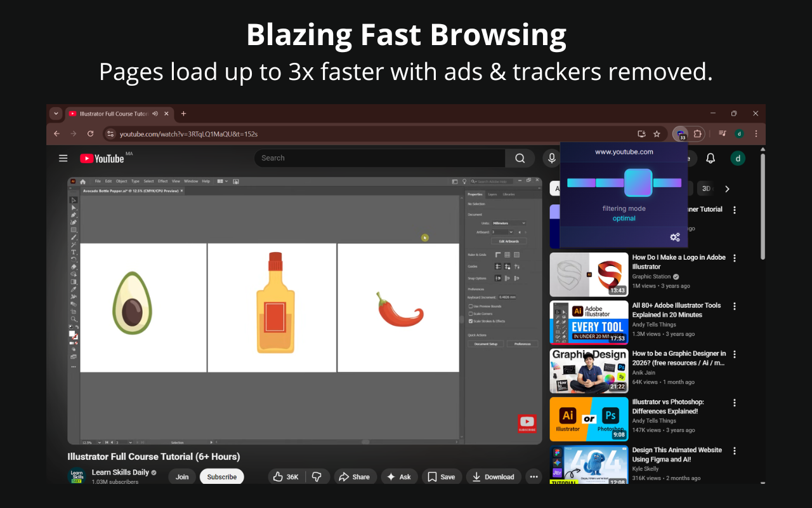Open the Illustrator Window menu
The width and height of the screenshot is (812, 508).
pos(190,181)
